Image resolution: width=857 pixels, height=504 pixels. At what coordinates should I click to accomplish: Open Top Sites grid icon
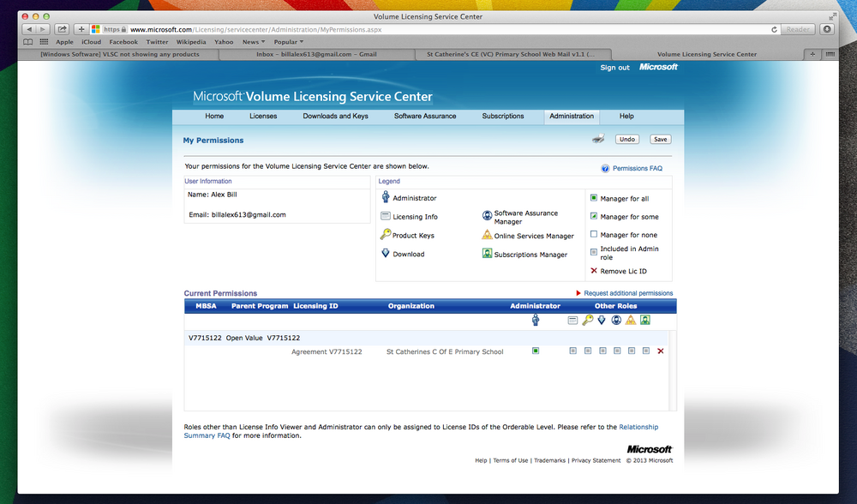point(44,42)
